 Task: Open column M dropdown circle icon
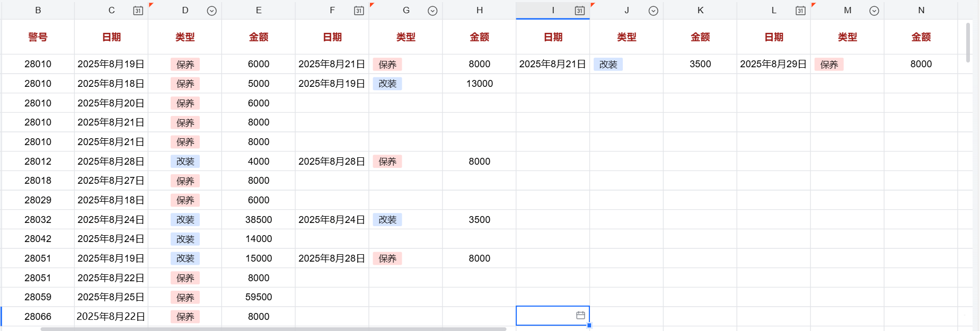point(874,11)
